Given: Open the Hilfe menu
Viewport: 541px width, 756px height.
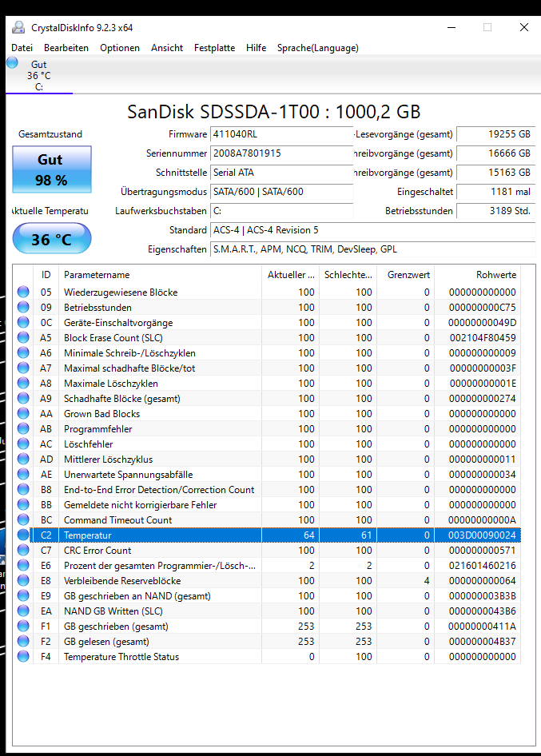Looking at the screenshot, I should [x=256, y=48].
